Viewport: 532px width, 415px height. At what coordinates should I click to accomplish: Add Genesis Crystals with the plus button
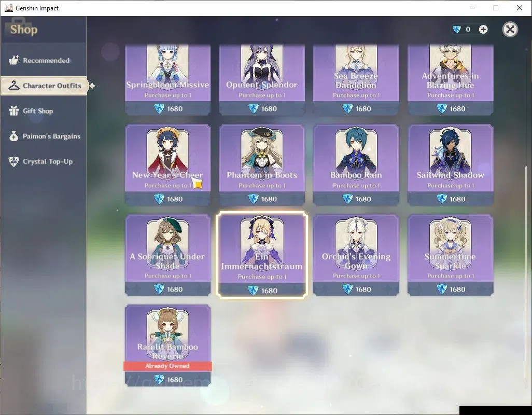(483, 30)
